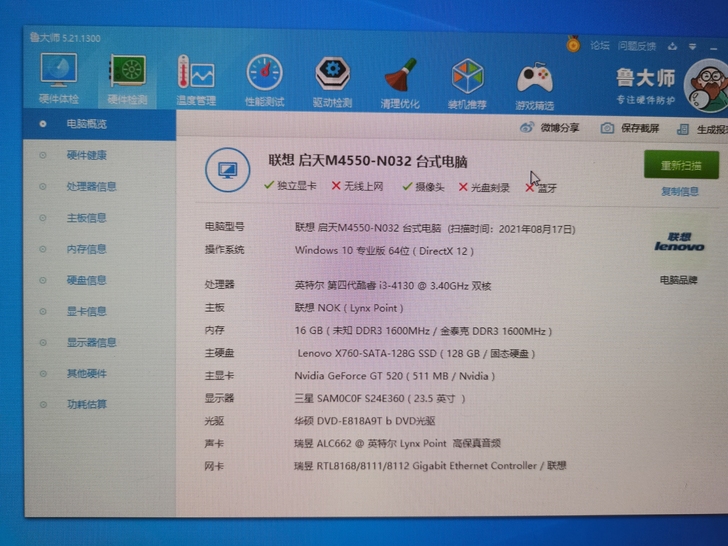
Task: Open 性能测试 gauge icon
Action: [x=264, y=81]
